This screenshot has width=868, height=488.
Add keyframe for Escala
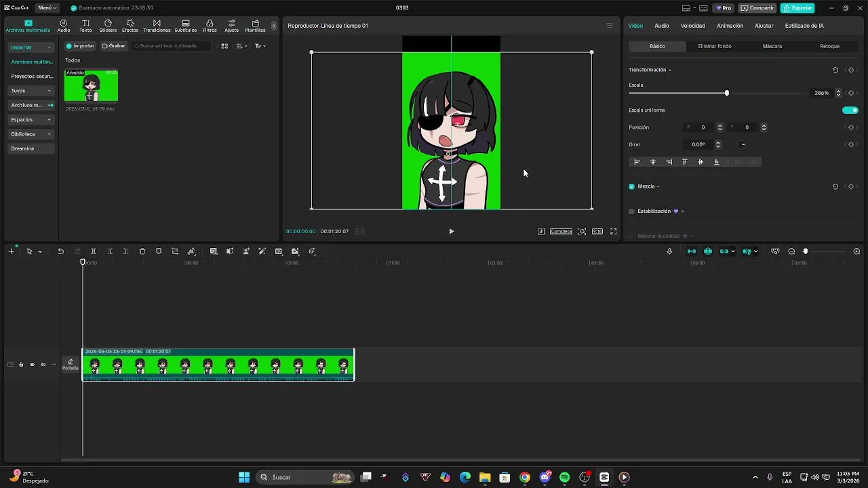851,93
